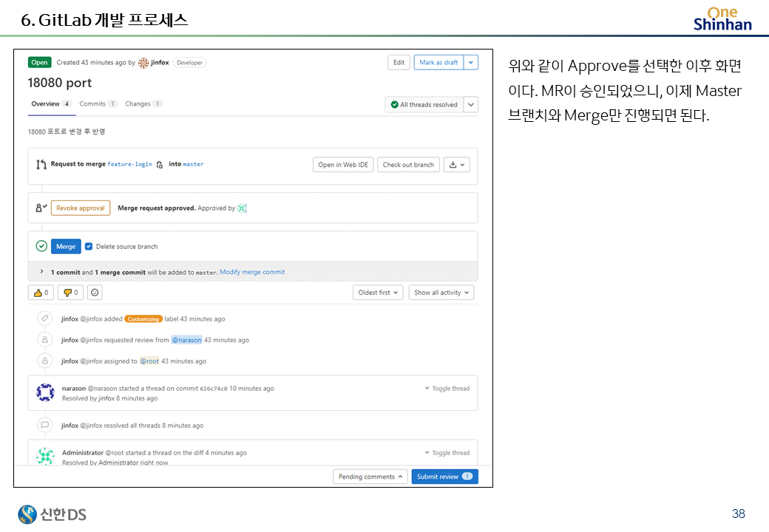The image size is (769, 532).
Task: Click the Customizing label badge
Action: click(x=143, y=319)
